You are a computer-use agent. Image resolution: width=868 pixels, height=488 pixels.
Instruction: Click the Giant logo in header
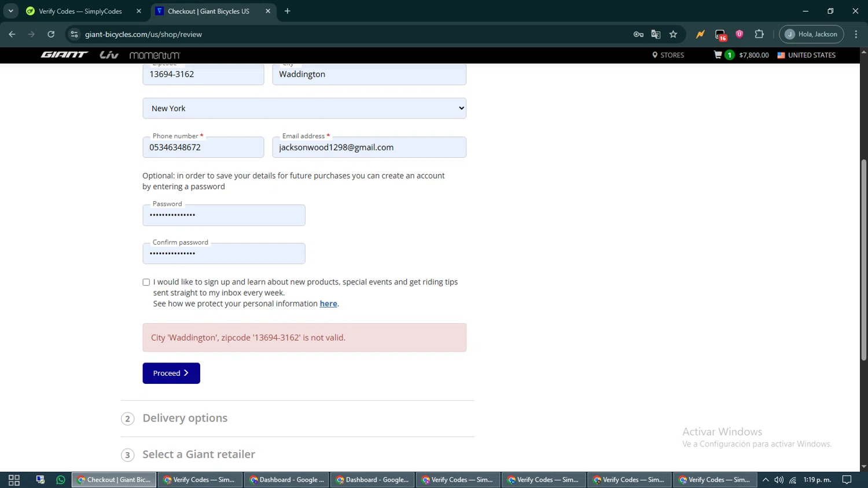point(64,55)
